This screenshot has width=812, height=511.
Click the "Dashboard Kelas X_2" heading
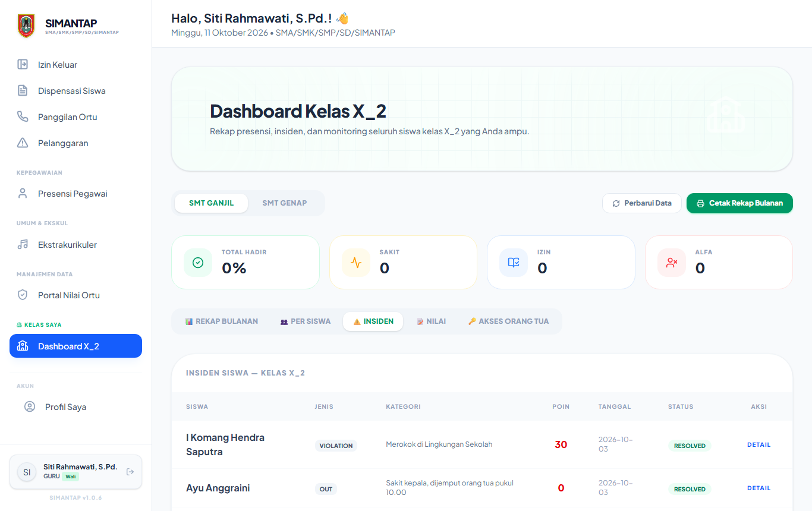[x=298, y=111]
